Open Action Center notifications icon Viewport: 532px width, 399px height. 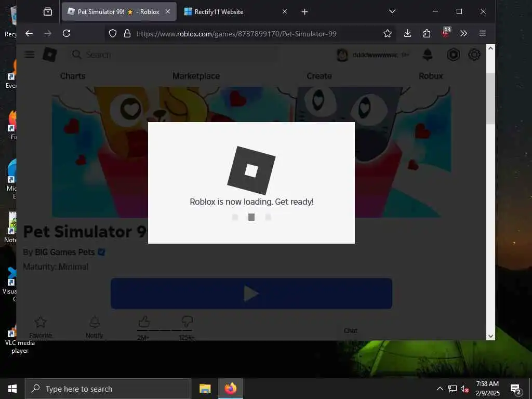(x=516, y=389)
